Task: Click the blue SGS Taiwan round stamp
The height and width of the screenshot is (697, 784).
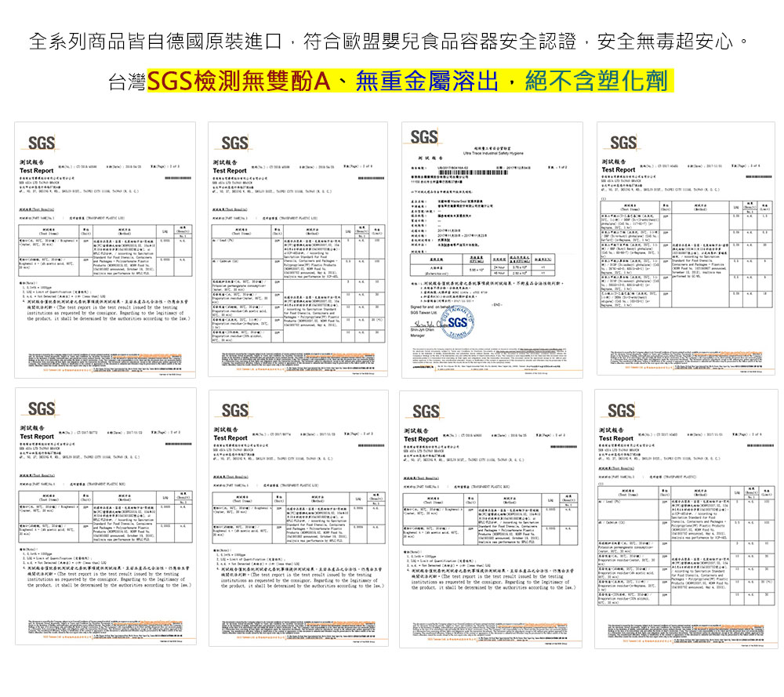Action: pyautogui.click(x=458, y=323)
